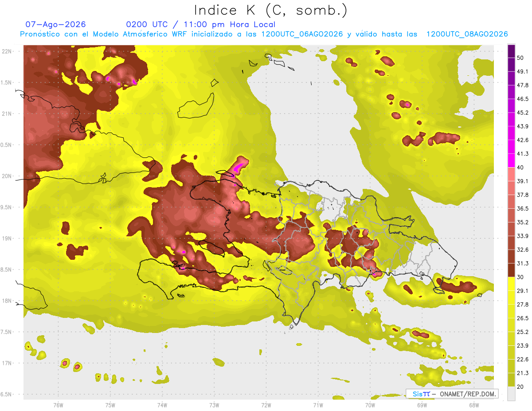The height and width of the screenshot is (411, 532).
Task: Click the '68W' longitude label
Action: tap(473, 405)
